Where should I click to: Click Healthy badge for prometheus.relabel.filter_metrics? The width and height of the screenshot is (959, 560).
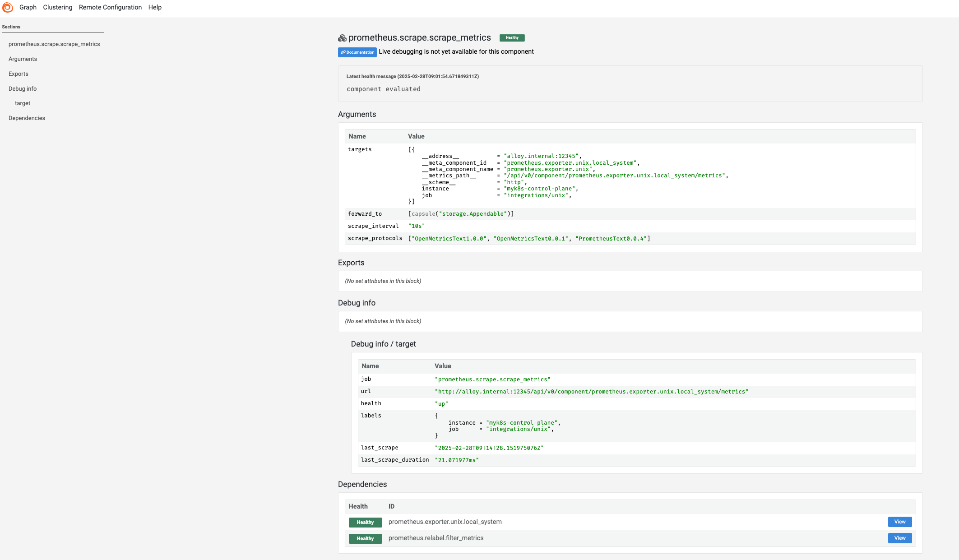pyautogui.click(x=365, y=538)
